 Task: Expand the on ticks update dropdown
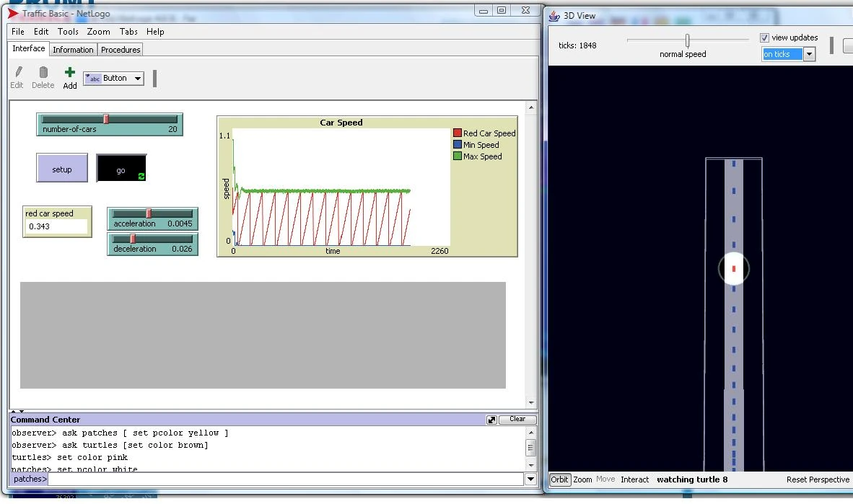pyautogui.click(x=809, y=54)
